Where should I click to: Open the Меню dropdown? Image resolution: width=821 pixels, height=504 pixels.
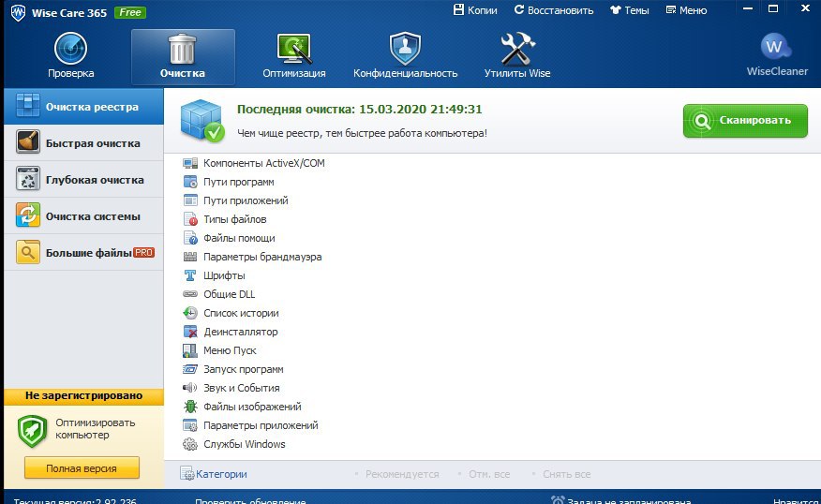(x=686, y=10)
